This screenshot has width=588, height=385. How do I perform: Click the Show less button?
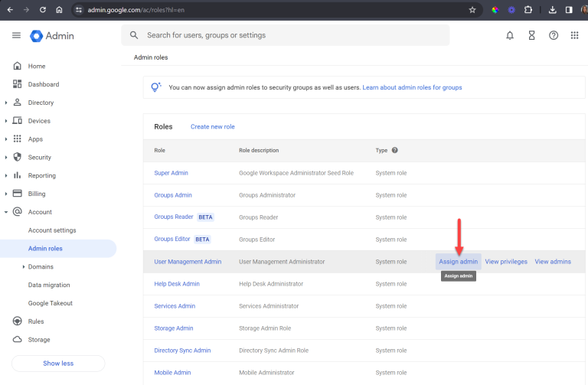click(x=58, y=364)
